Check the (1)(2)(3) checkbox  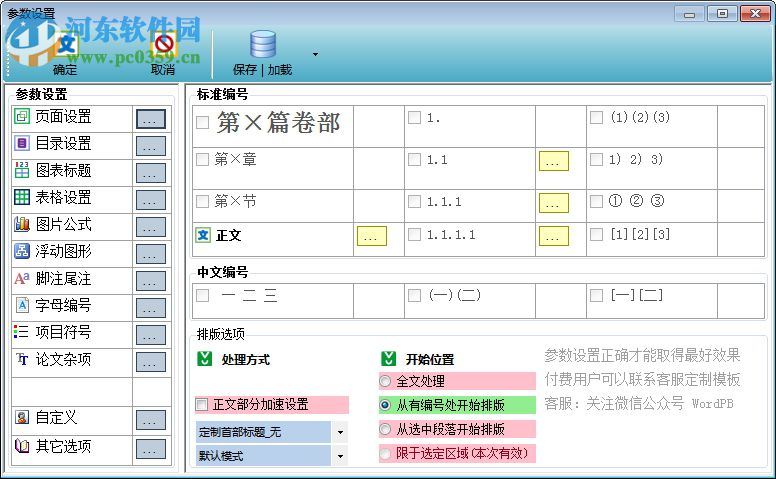click(596, 117)
